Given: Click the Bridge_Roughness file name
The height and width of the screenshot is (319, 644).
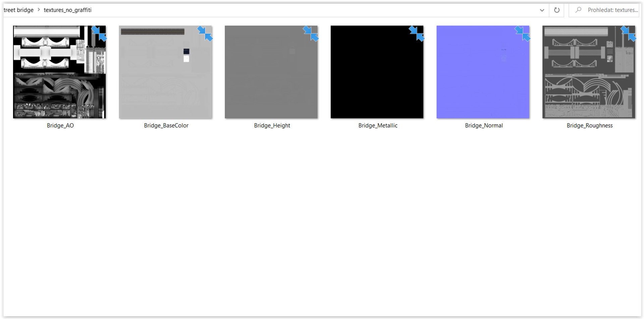Looking at the screenshot, I should (590, 126).
